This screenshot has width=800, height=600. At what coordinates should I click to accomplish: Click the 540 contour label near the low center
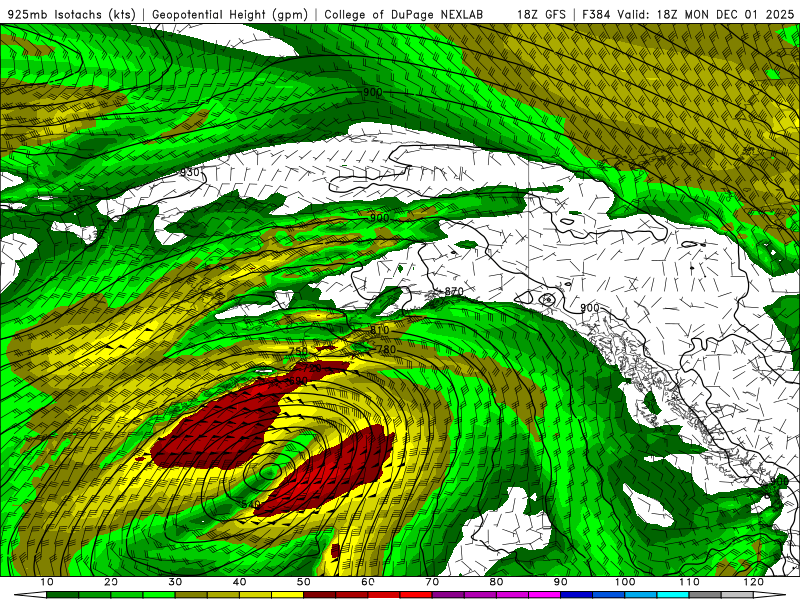coord(251,504)
